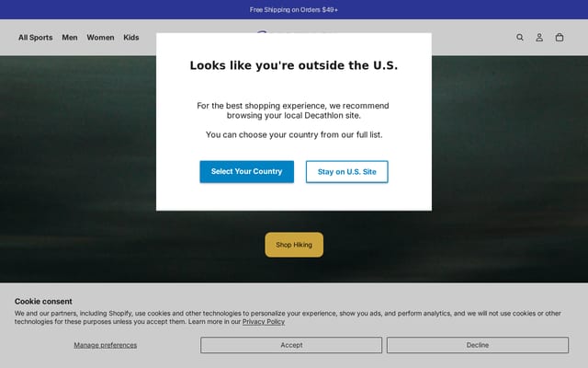This screenshot has height=368, width=588.
Task: Click Select Your Country button
Action: coord(247,172)
